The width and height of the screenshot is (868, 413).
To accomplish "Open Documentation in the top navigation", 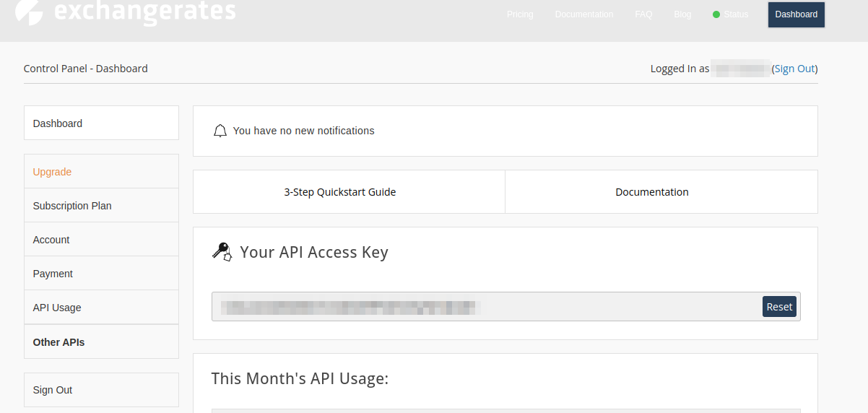I will (583, 14).
